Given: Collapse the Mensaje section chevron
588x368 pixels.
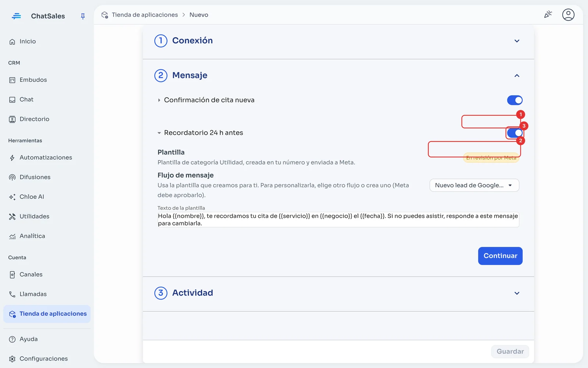Looking at the screenshot, I should pos(517,75).
